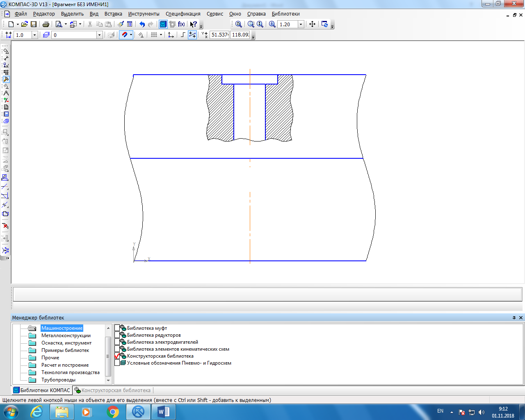Image resolution: width=525 pixels, height=420 pixels.
Task: Open the cursor step 1.0 dropdown
Action: tap(34, 35)
